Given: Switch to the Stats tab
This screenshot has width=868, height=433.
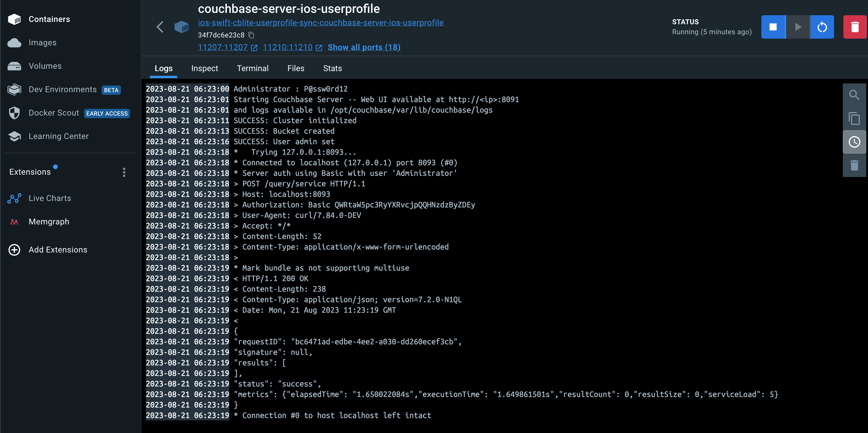Looking at the screenshot, I should [333, 68].
